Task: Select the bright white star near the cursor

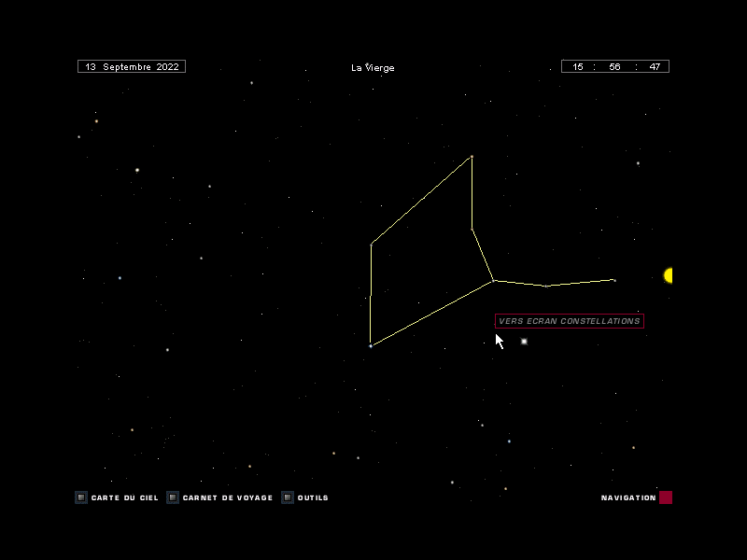Action: pos(524,342)
